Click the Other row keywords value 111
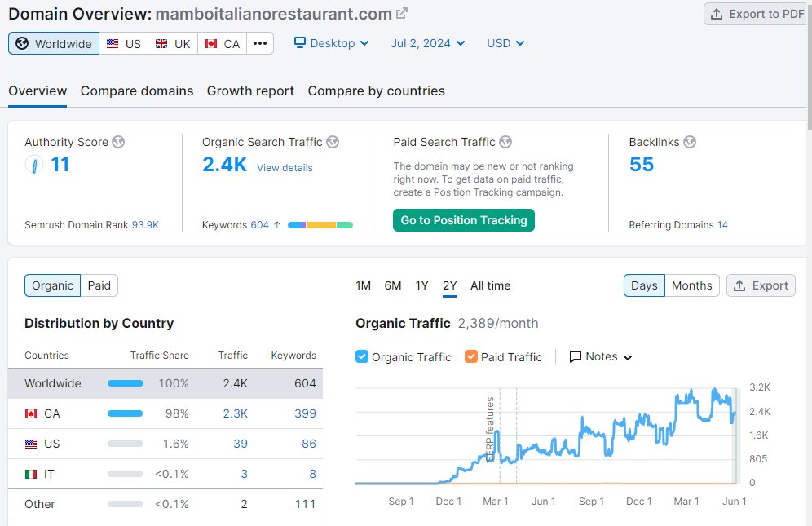Screen dimensions: 812x526 click(305, 504)
